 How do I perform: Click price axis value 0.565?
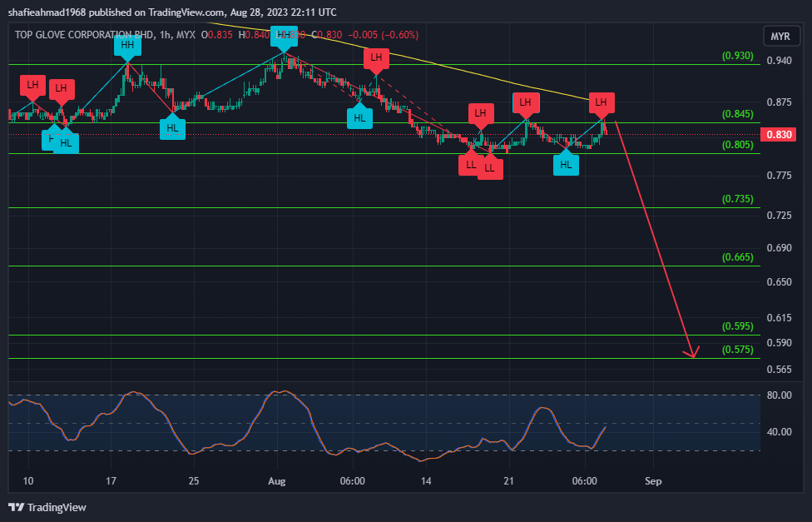pyautogui.click(x=779, y=370)
